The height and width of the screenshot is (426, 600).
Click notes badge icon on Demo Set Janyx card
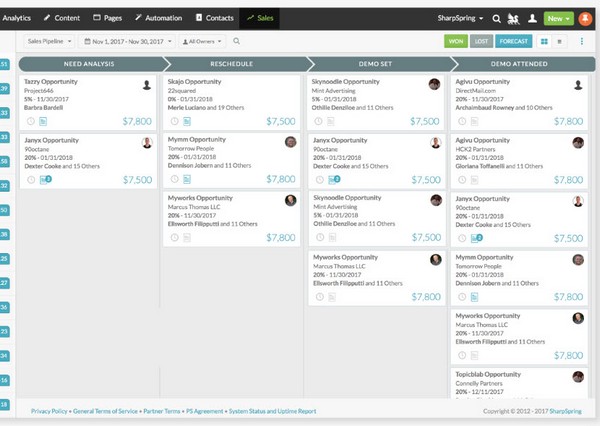(x=334, y=180)
